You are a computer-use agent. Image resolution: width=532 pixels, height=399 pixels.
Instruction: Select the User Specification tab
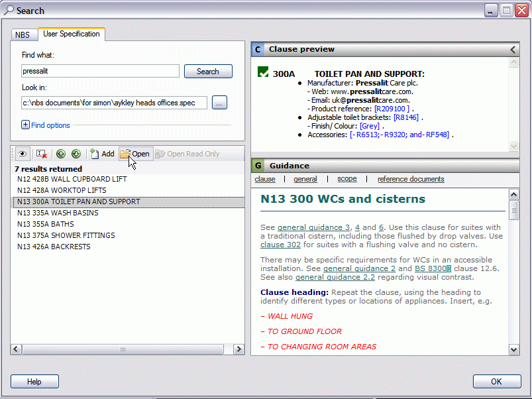tap(72, 34)
